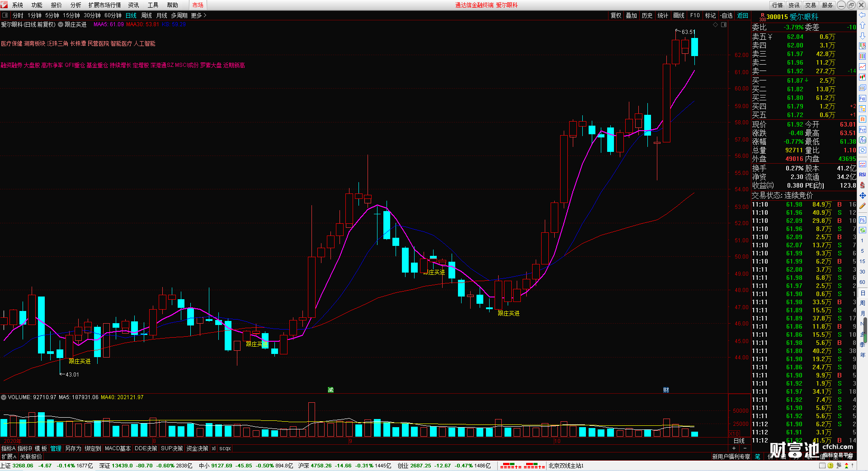This screenshot has width=868, height=471.
Task: Open the sector tree icon in sidebar
Action: tap(863, 108)
